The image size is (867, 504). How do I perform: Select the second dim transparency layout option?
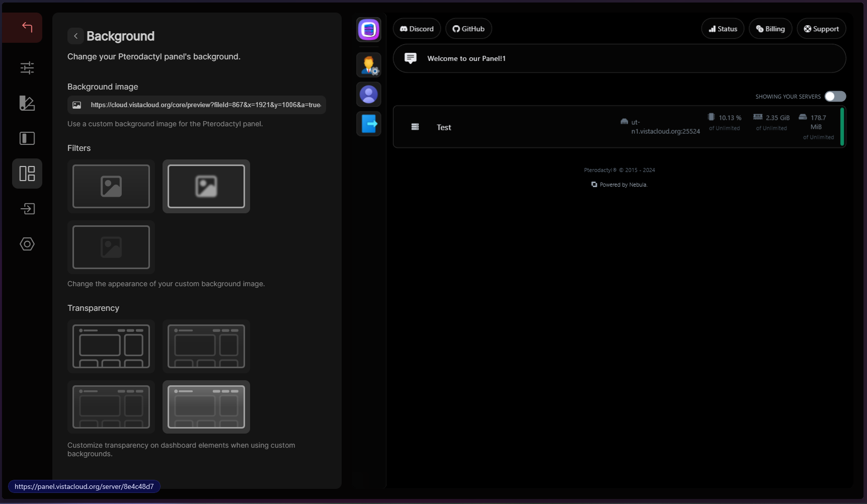(206, 347)
